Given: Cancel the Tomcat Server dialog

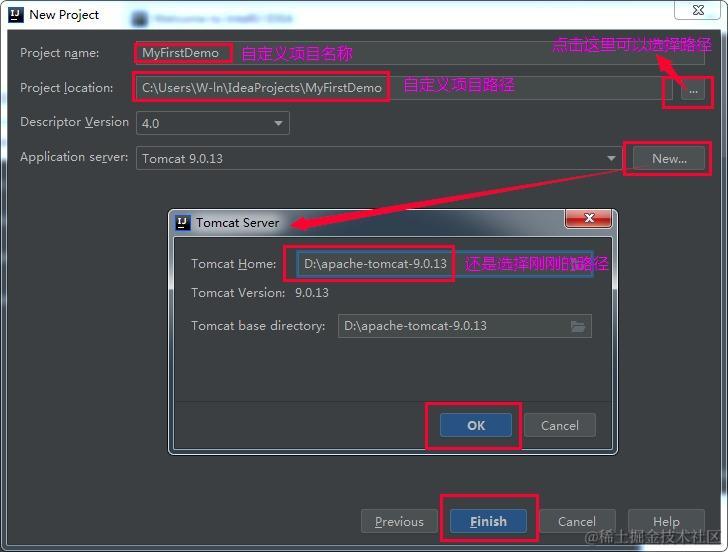Looking at the screenshot, I should tap(559, 425).
